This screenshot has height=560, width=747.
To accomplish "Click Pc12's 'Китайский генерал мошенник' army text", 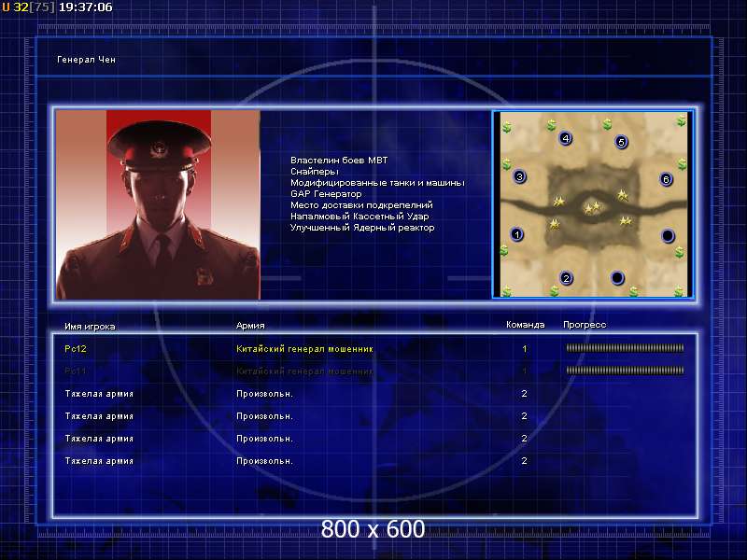I will click(x=305, y=348).
